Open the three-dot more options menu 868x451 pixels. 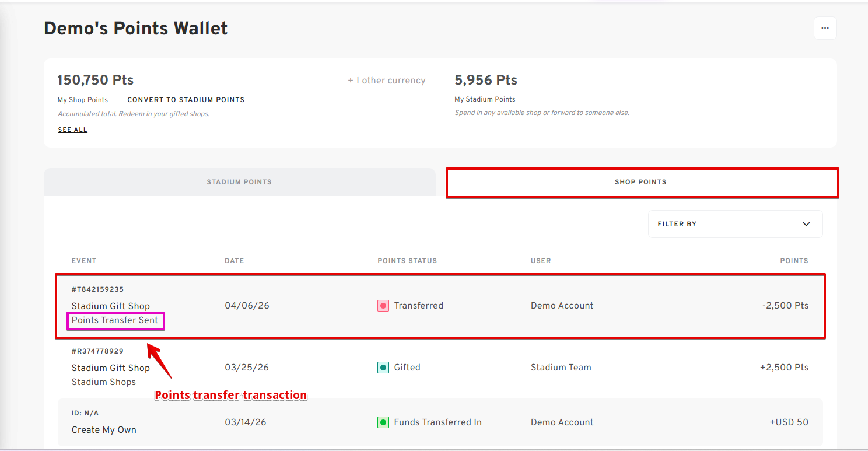pos(825,28)
